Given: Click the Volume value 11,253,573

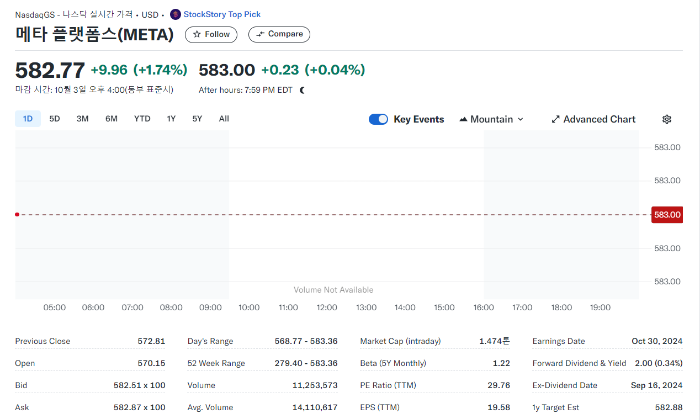Looking at the screenshot, I should [315, 385].
